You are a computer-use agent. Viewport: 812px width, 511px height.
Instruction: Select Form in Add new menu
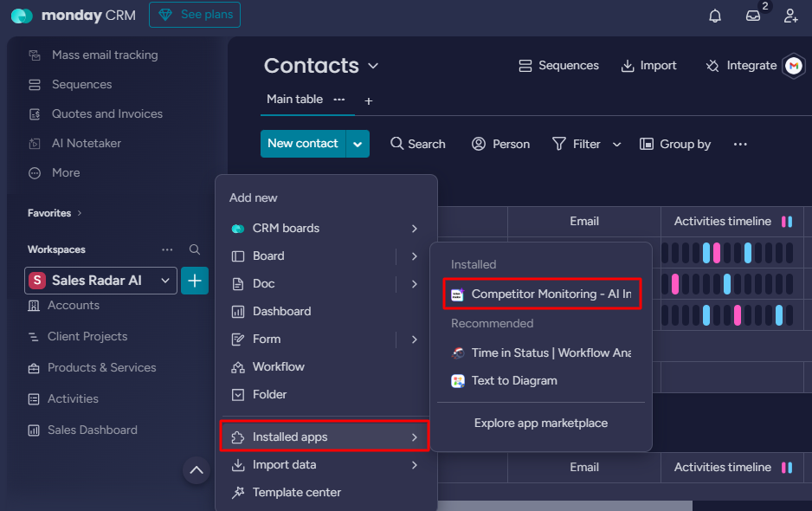[x=267, y=340]
